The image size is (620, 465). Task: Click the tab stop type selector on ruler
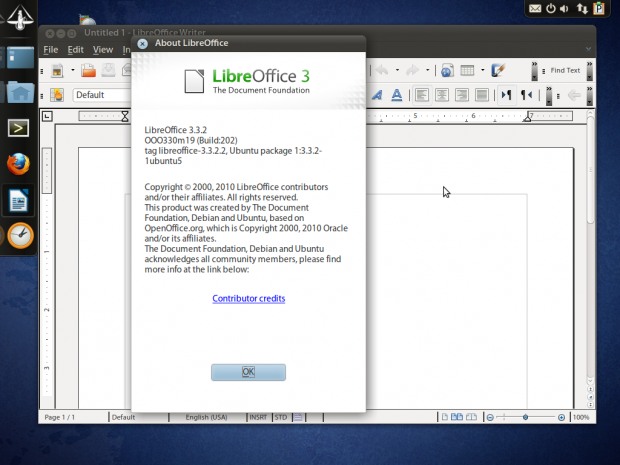(47, 116)
